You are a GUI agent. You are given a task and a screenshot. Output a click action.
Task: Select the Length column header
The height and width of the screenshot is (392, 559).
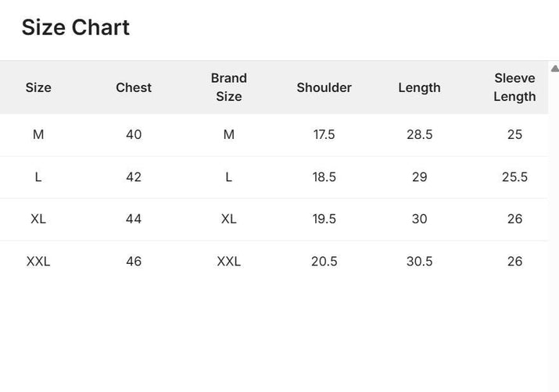[x=419, y=87]
